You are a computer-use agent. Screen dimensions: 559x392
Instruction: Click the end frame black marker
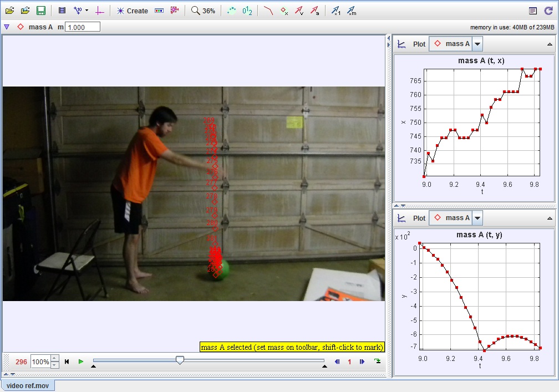pos(324,366)
